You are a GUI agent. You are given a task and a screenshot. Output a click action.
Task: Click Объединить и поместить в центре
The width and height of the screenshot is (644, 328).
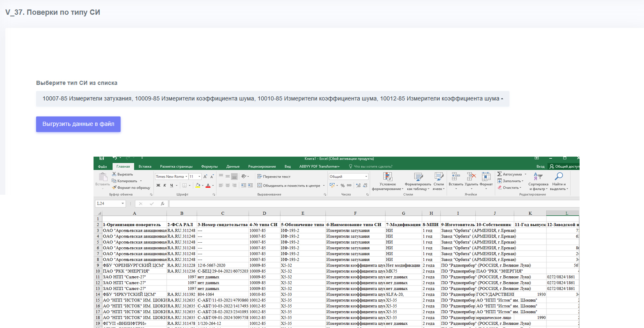coord(291,186)
